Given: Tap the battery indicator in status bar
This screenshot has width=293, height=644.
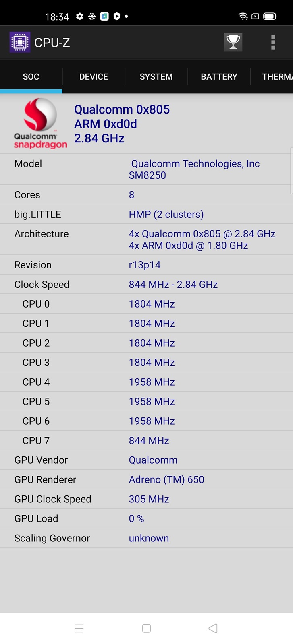Looking at the screenshot, I should pos(270,17).
